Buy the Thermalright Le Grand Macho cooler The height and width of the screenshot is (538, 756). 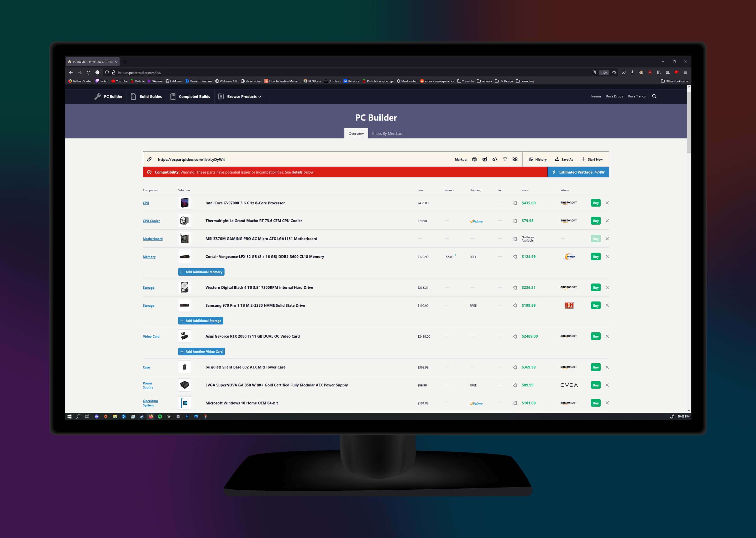tap(596, 221)
